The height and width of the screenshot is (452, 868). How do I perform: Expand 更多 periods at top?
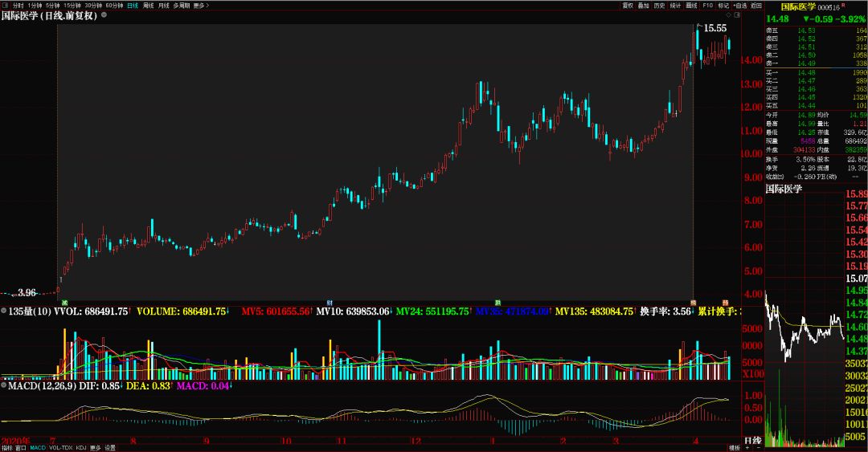pos(201,6)
